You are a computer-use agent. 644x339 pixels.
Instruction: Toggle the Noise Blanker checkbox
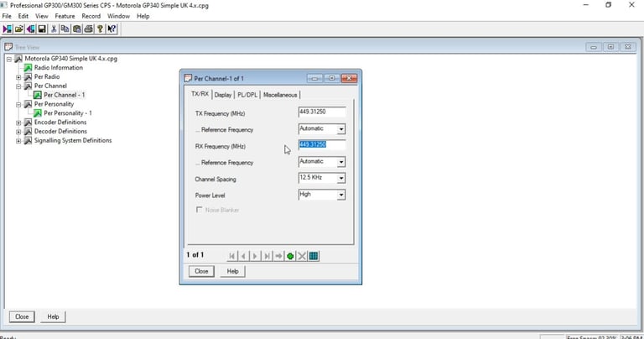click(x=200, y=210)
